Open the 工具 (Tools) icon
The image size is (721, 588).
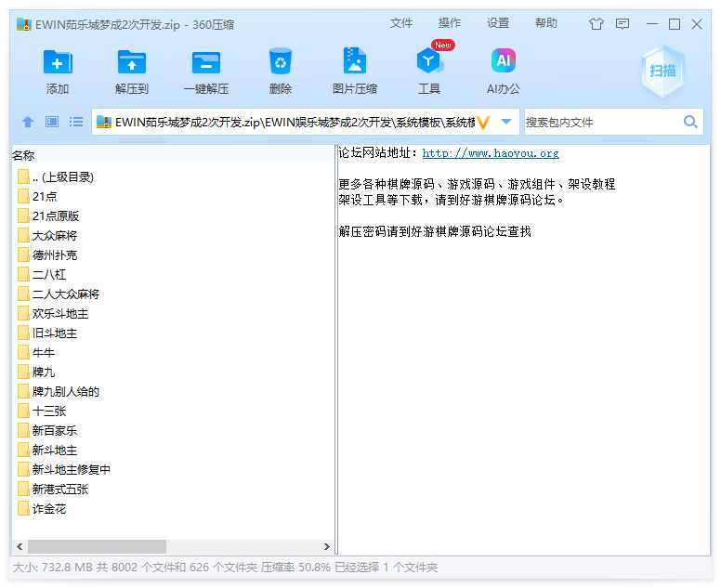[x=429, y=61]
